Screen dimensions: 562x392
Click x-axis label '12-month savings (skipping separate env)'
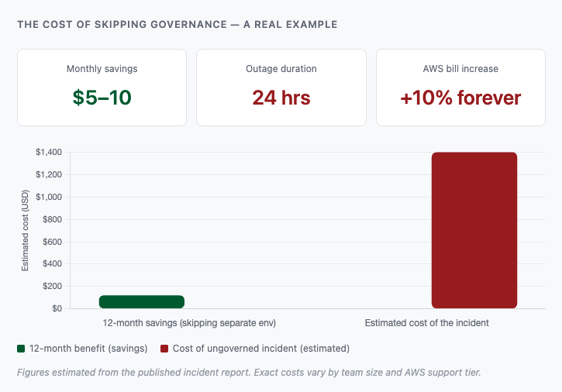tap(189, 322)
